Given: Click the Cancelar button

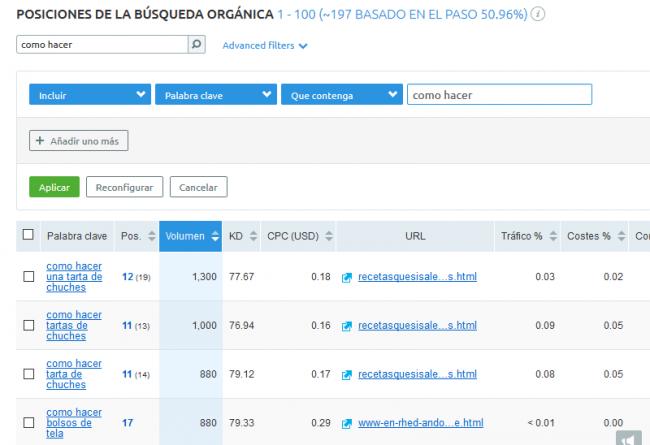Looking at the screenshot, I should 199,187.
